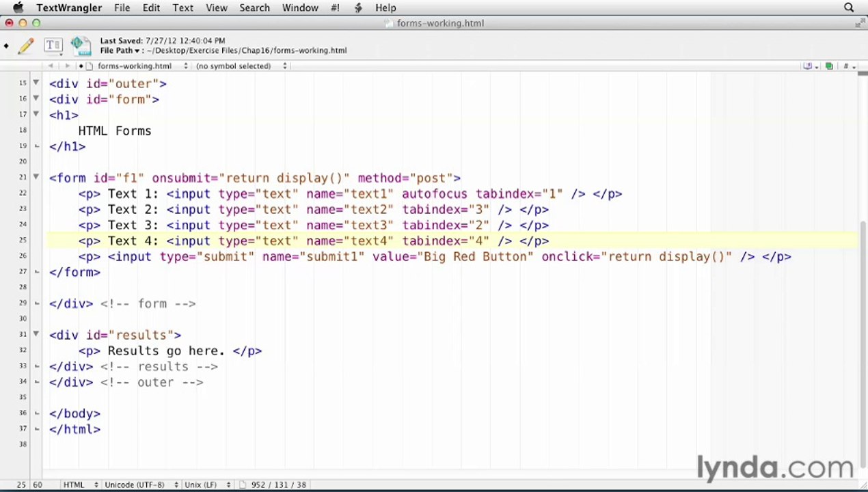Open the Apple menu
The height and width of the screenshot is (492, 868).
coord(17,8)
